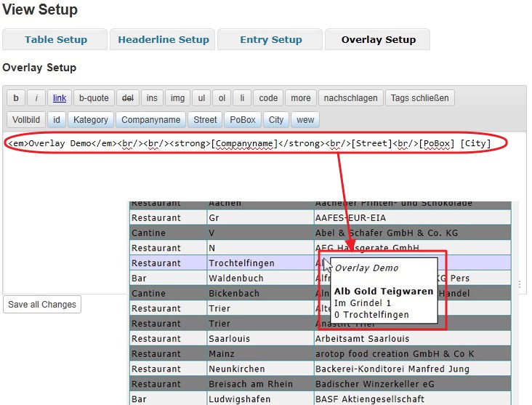This screenshot has height=405, width=532.
Task: Click the bold 'b' editor button
Action: pos(15,98)
